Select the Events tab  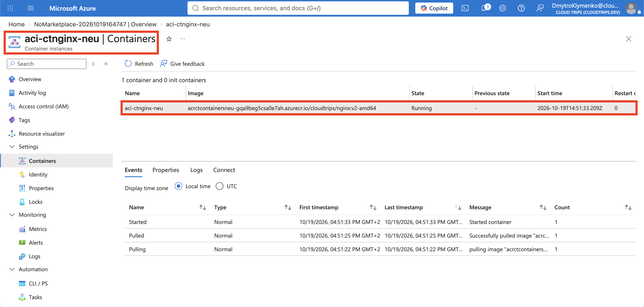[134, 170]
